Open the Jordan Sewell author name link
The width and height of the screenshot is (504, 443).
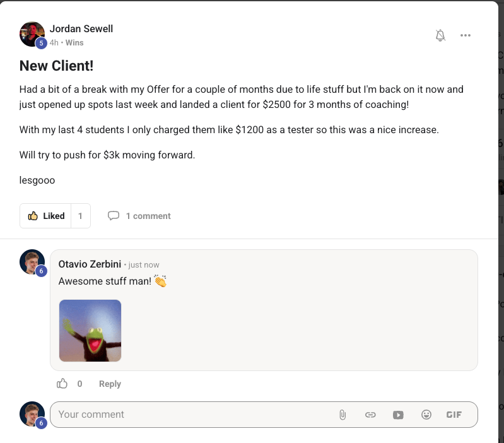[x=81, y=29]
